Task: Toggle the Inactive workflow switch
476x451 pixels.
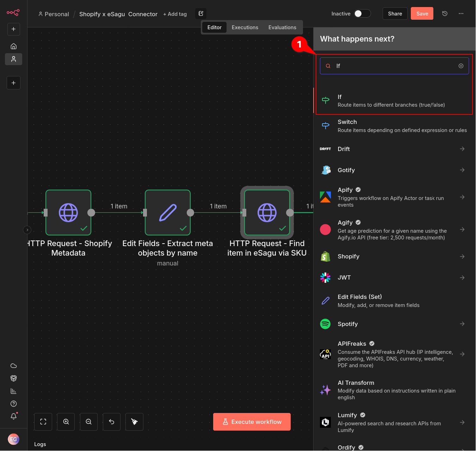Action: coord(362,14)
